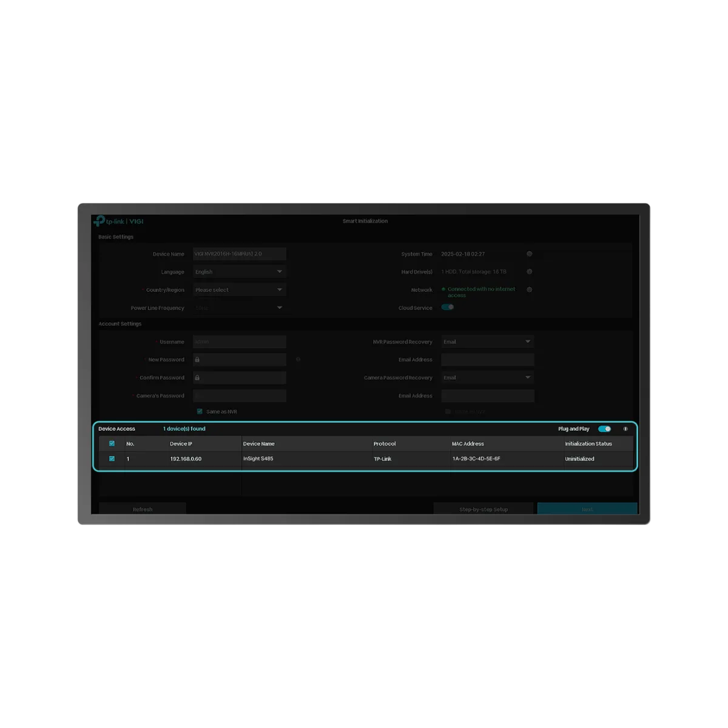
Task: Toggle the Cloud Service switch
Action: point(448,307)
